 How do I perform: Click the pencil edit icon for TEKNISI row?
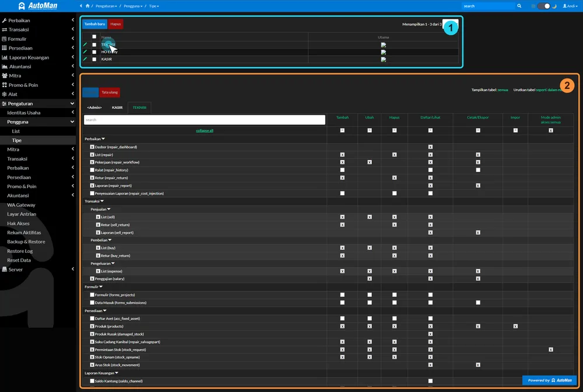point(85,44)
